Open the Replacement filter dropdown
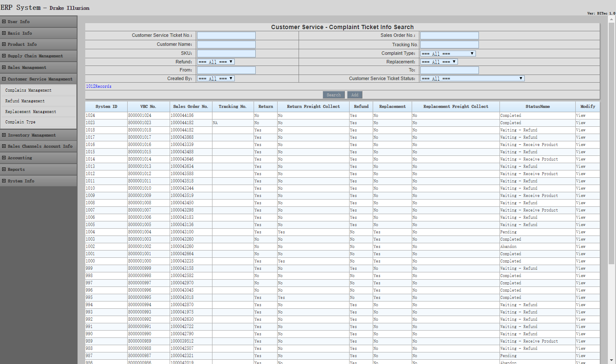616x364 pixels. click(439, 62)
